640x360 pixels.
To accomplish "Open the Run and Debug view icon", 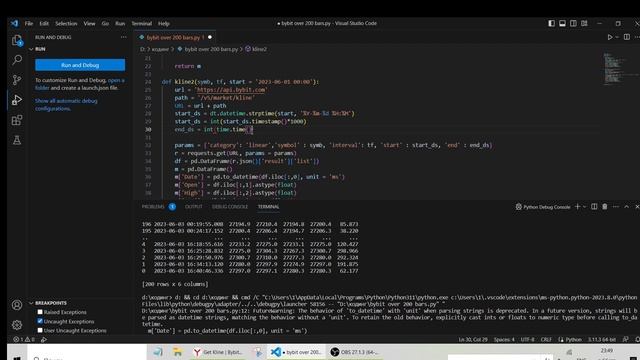I will (x=17, y=100).
